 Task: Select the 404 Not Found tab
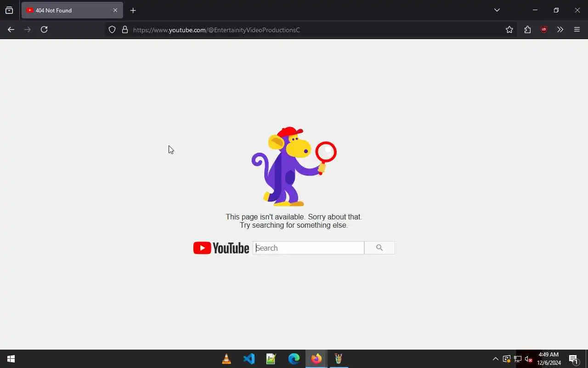72,10
